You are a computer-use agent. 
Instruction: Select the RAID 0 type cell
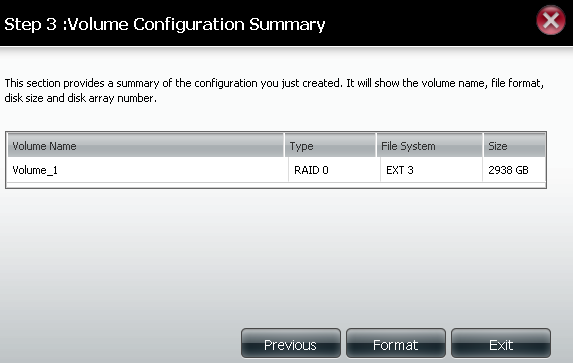(334, 170)
